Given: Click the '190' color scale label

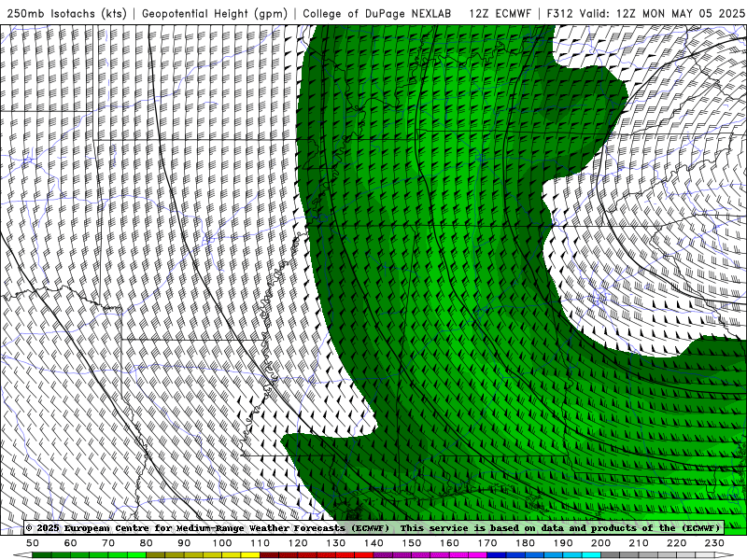Looking at the screenshot, I should pyautogui.click(x=563, y=543).
